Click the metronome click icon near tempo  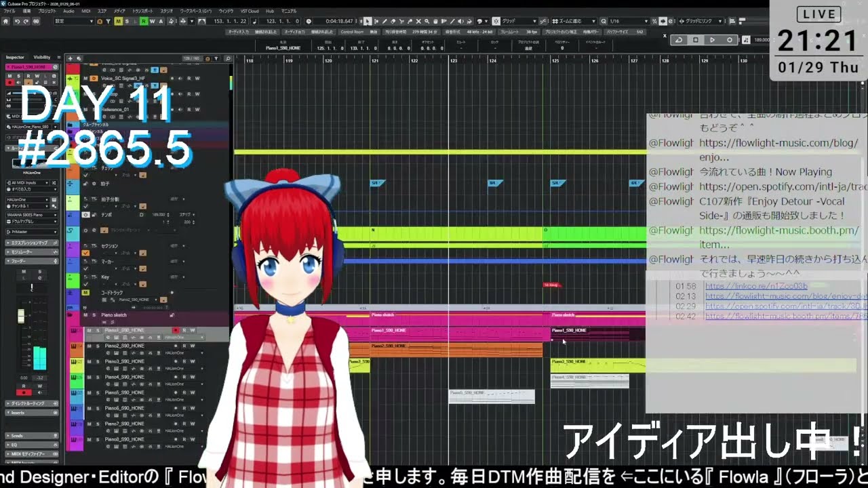746,40
